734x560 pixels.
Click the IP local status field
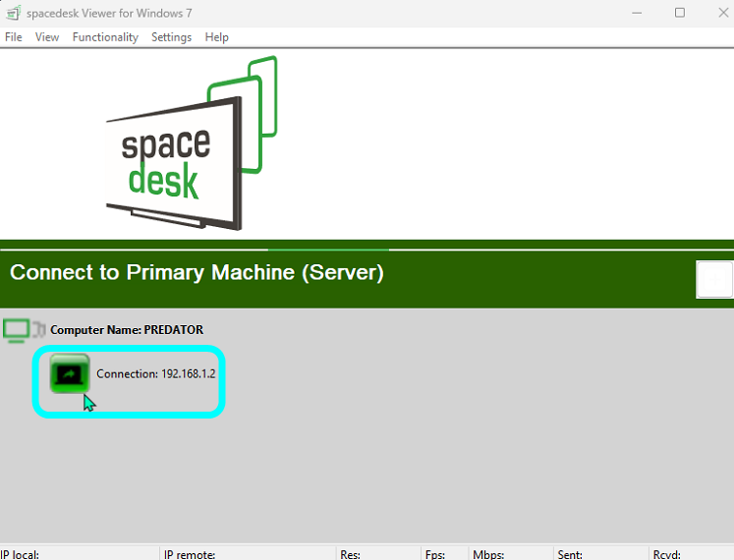[x=80, y=554]
